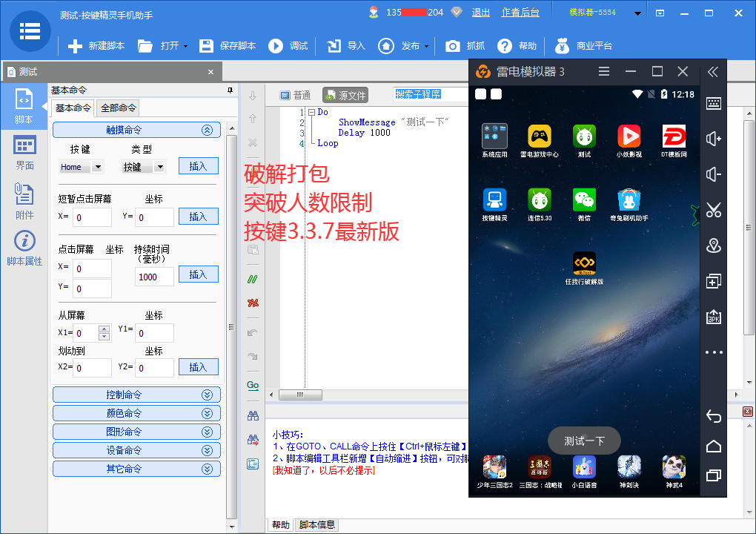Viewport: 756px width, 534px height.
Task: Click the 退出 logout link
Action: pyautogui.click(x=481, y=13)
